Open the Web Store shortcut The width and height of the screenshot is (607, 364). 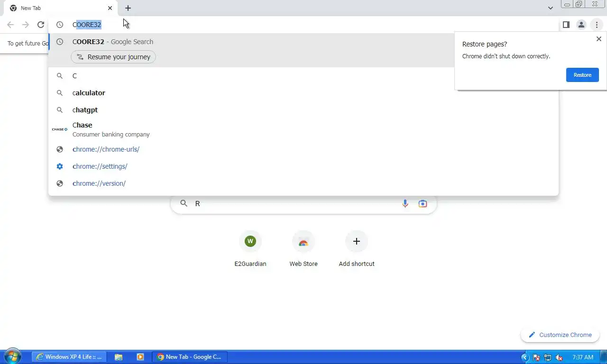point(303,250)
